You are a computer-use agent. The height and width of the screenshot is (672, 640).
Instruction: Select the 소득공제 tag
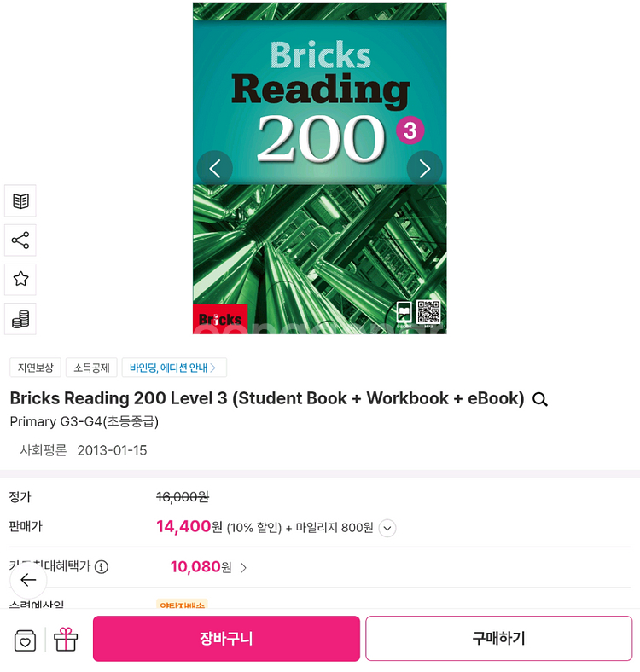pos(91,368)
